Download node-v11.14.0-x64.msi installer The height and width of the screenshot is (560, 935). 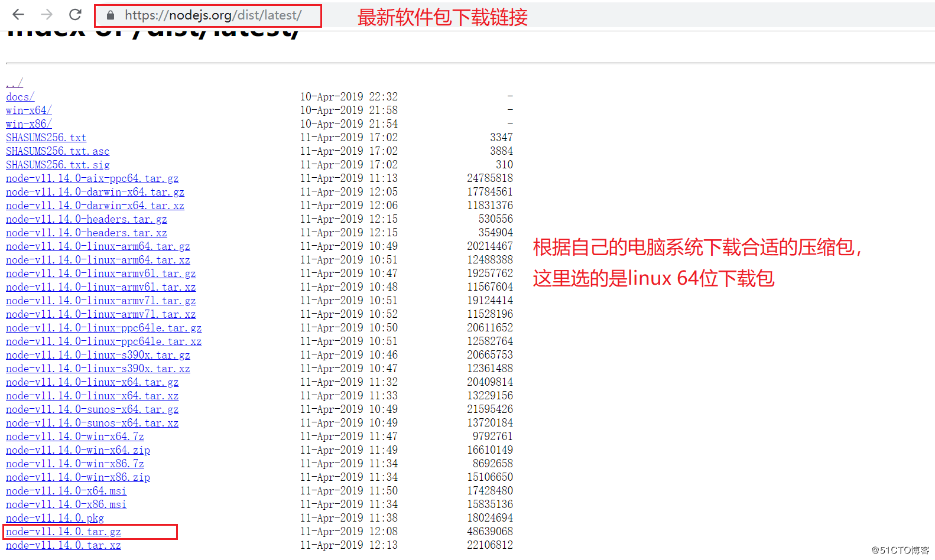(66, 490)
